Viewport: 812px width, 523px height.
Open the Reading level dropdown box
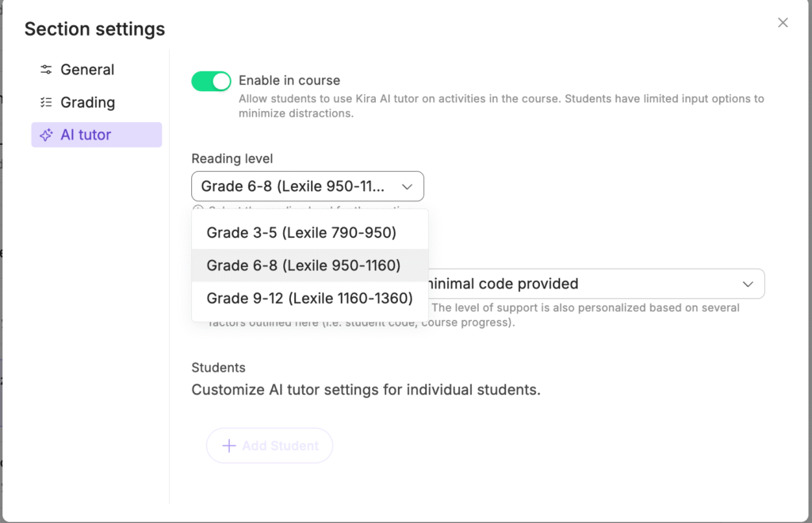pyautogui.click(x=307, y=186)
